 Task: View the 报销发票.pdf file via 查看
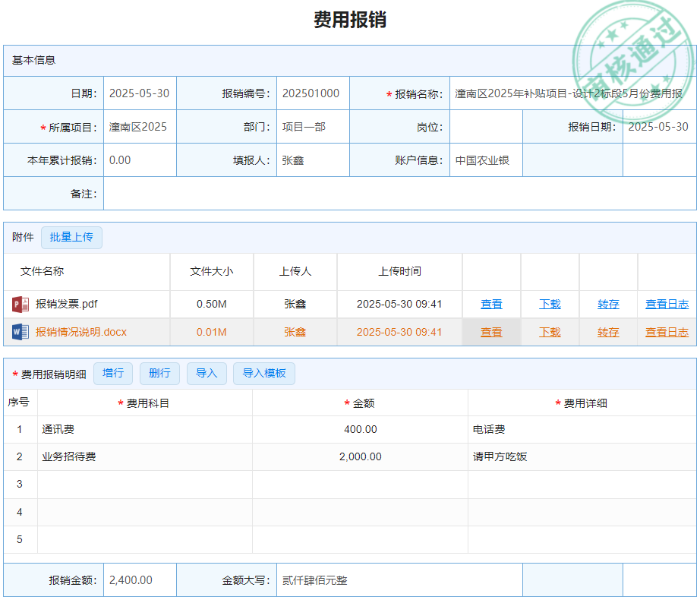(x=491, y=305)
